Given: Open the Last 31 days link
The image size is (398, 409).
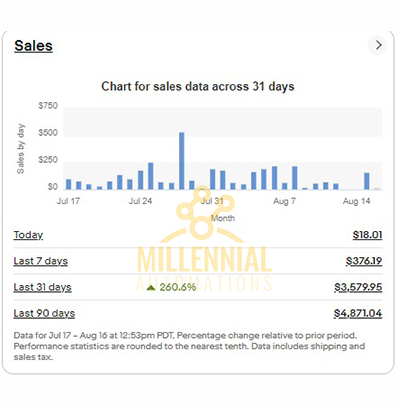Looking at the screenshot, I should pyautogui.click(x=42, y=287).
